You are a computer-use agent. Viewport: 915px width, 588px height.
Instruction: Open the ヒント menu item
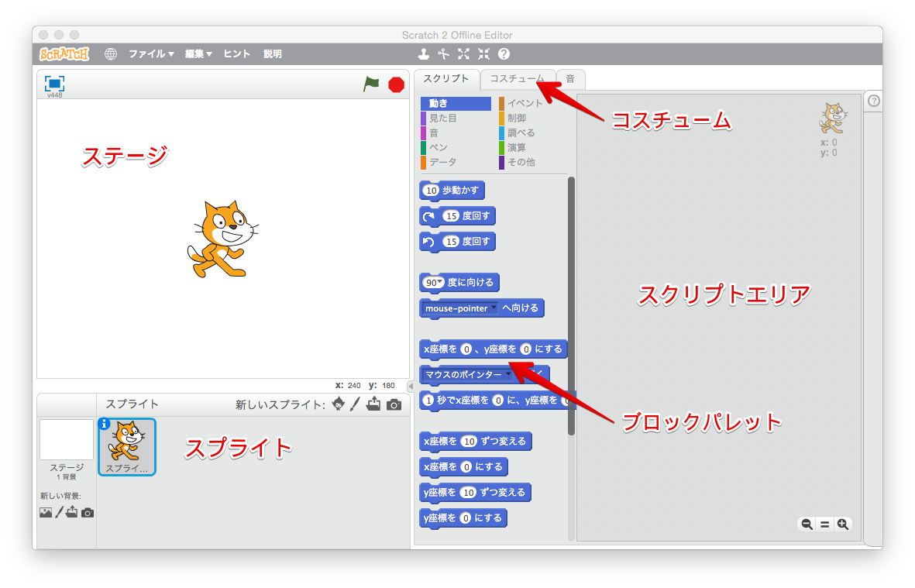tap(237, 54)
